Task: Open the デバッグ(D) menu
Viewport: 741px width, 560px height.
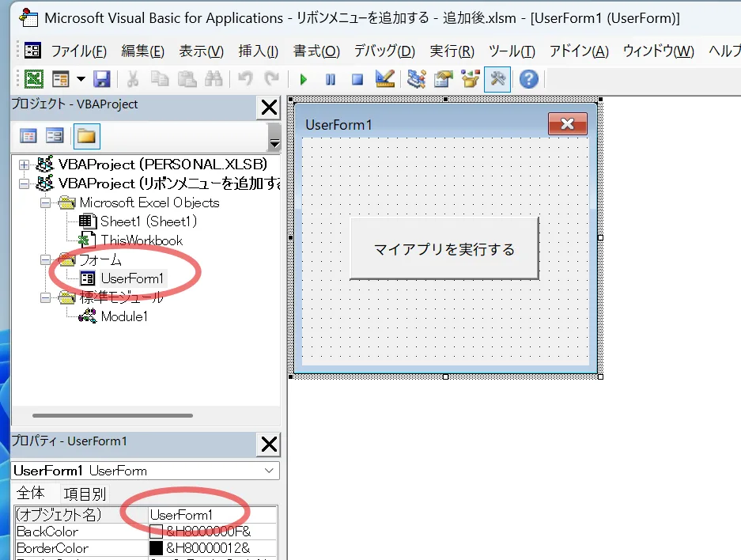Action: point(384,51)
